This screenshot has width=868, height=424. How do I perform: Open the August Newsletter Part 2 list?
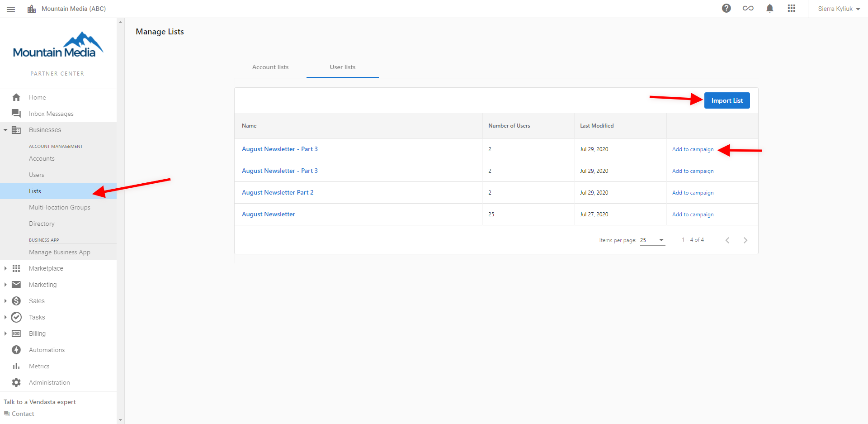pos(278,192)
